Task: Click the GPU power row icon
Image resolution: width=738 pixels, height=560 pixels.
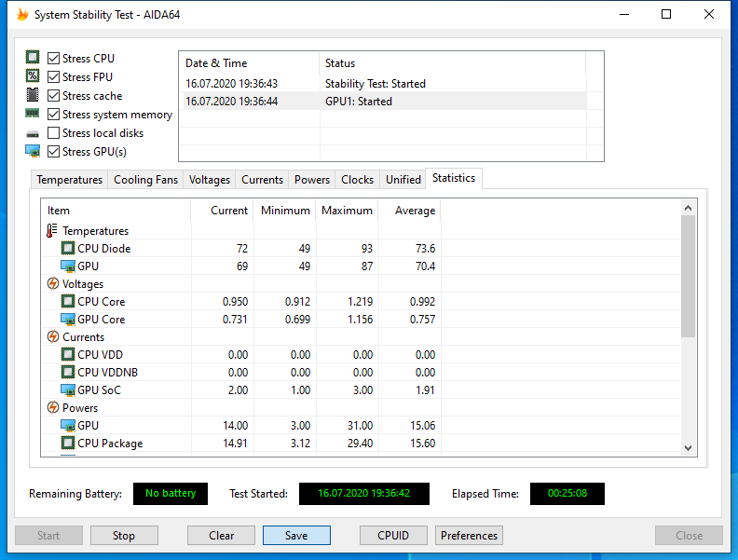Action: pos(68,426)
